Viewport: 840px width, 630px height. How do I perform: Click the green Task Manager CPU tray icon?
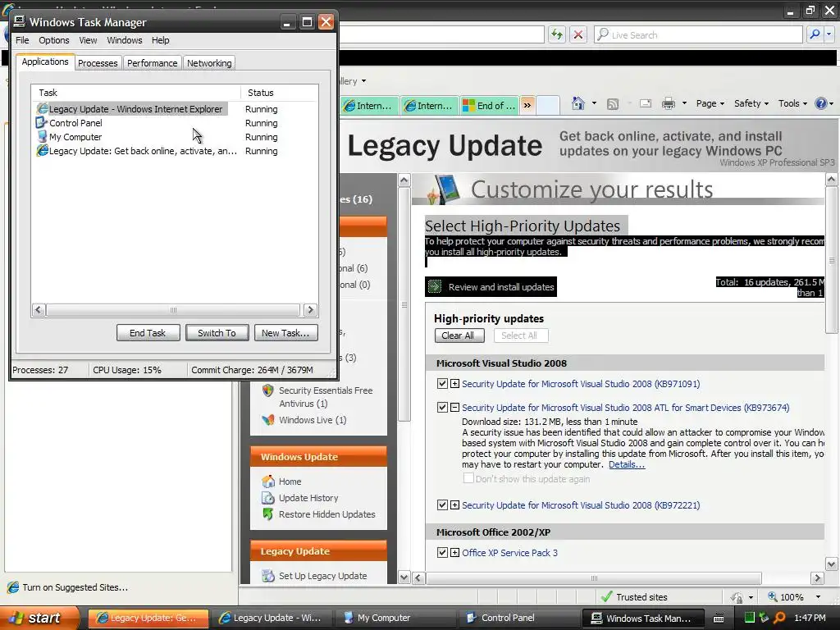pos(750,618)
